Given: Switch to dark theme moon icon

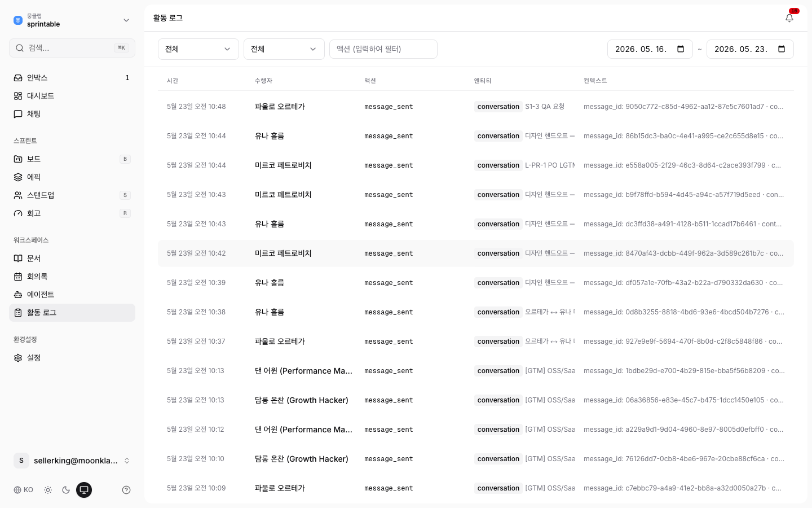Looking at the screenshot, I should click(x=66, y=490).
